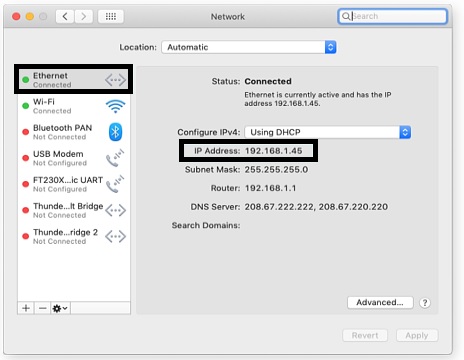Add a new network service with plus
This screenshot has width=464, height=360.
click(x=26, y=308)
